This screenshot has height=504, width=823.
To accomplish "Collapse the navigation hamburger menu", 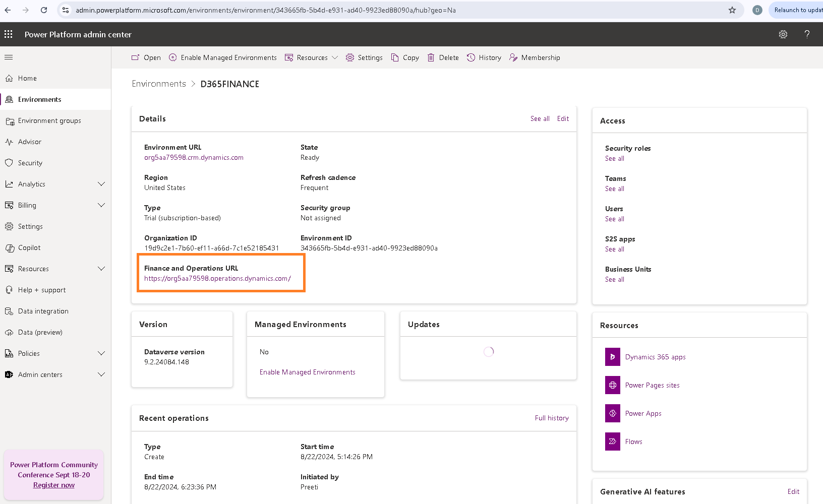I will coord(9,57).
